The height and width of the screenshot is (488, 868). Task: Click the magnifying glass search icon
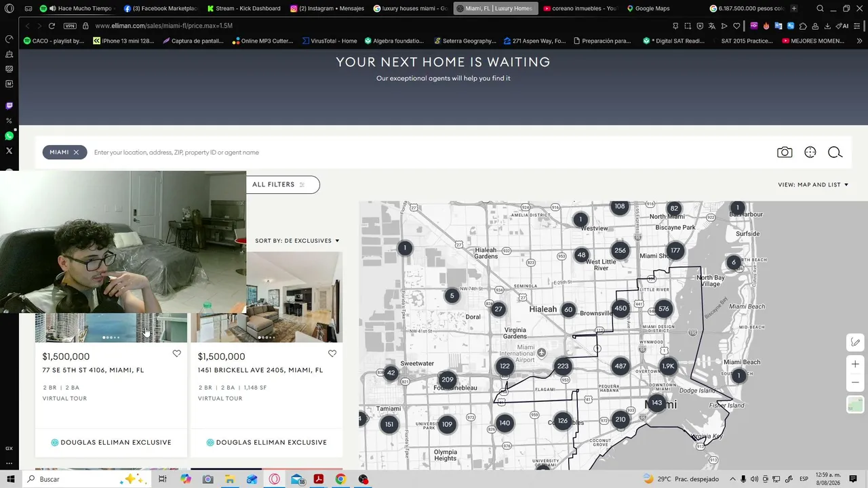(x=835, y=152)
